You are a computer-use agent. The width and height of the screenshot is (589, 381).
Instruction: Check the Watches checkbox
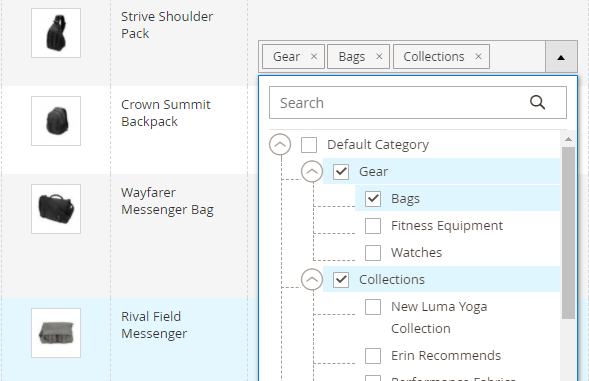[373, 253]
